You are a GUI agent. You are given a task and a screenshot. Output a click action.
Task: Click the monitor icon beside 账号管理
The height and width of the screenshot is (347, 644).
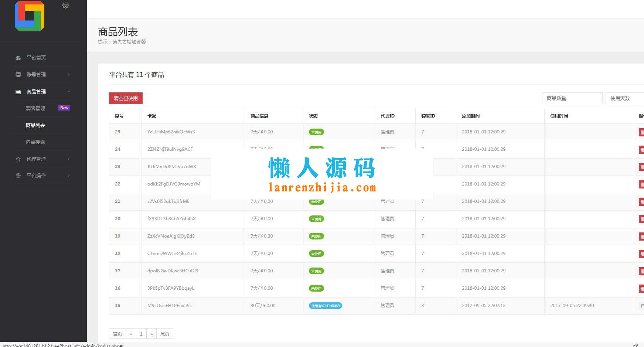tap(18, 75)
